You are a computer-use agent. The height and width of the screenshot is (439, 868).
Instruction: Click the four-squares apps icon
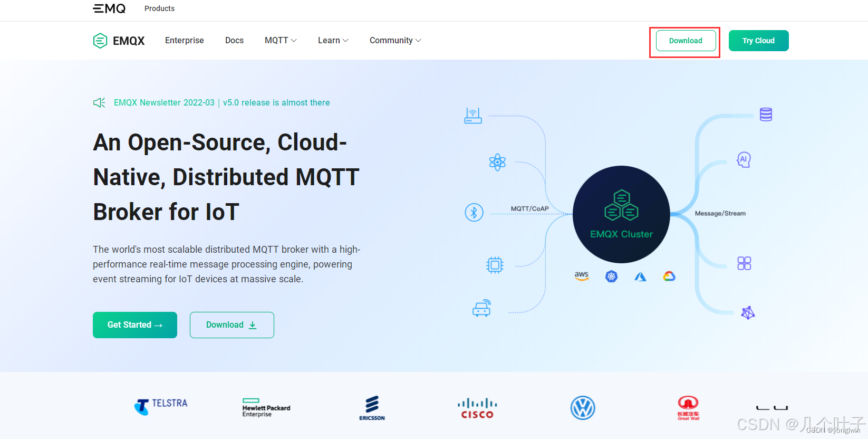(744, 263)
